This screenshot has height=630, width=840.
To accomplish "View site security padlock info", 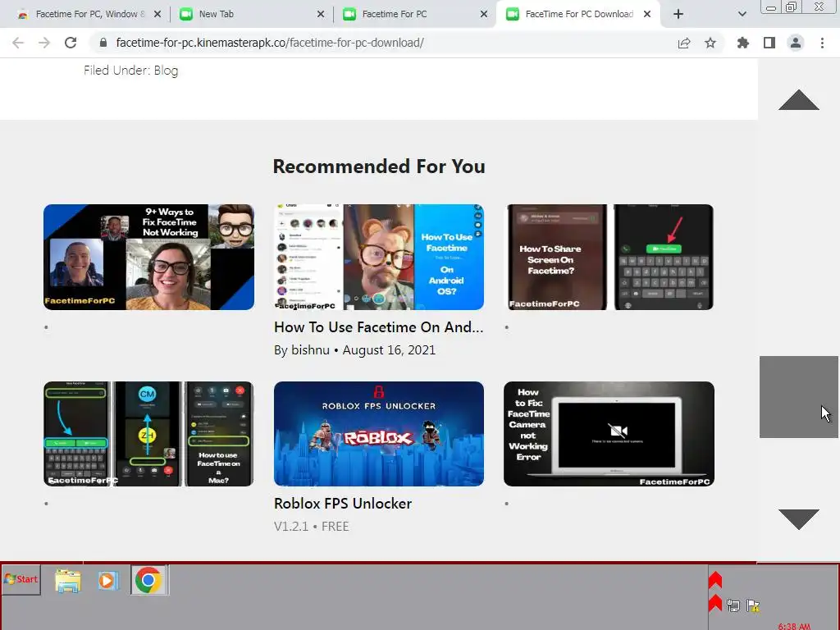I will (x=103, y=43).
